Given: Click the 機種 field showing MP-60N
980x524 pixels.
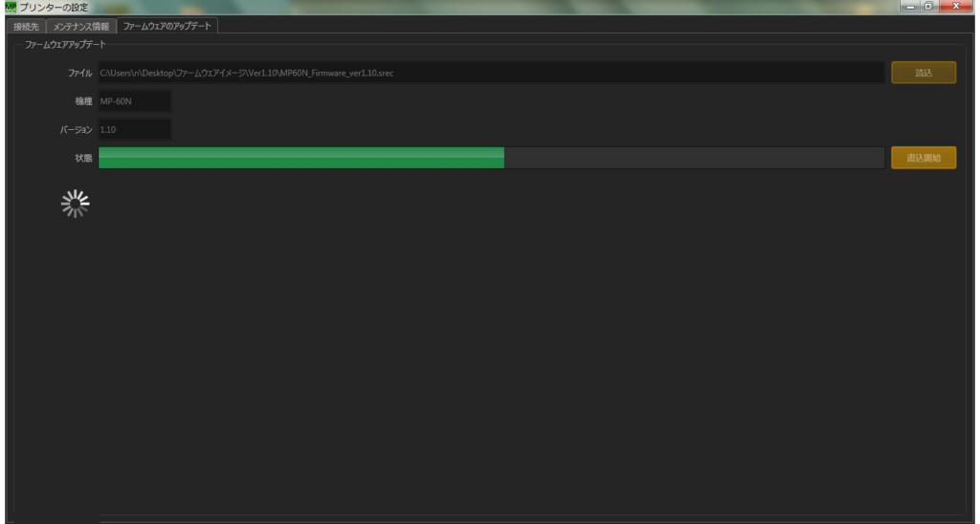Looking at the screenshot, I should (134, 101).
